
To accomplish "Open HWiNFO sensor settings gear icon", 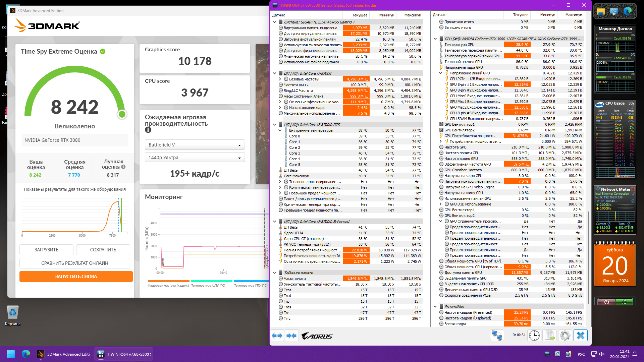I will 565,336.
